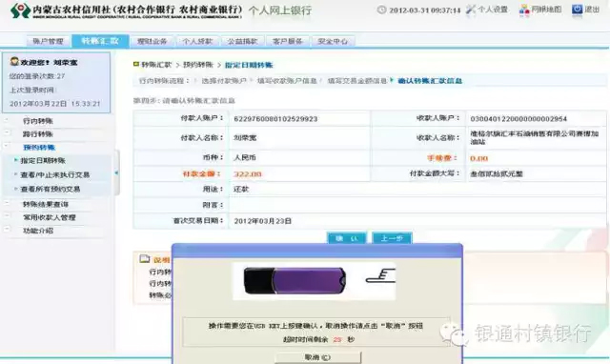Open 网站地图 site map icon

click(x=524, y=10)
